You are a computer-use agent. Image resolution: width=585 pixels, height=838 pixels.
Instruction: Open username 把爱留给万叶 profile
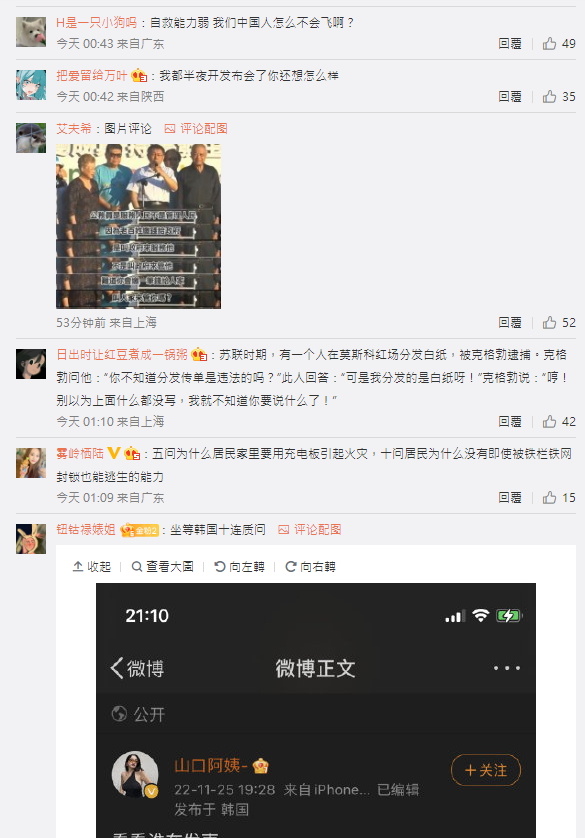[x=92, y=76]
